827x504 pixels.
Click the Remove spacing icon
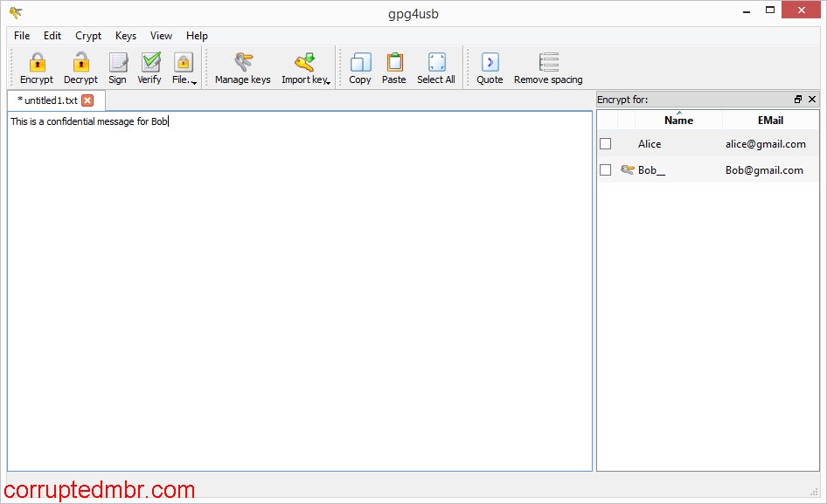click(x=547, y=61)
